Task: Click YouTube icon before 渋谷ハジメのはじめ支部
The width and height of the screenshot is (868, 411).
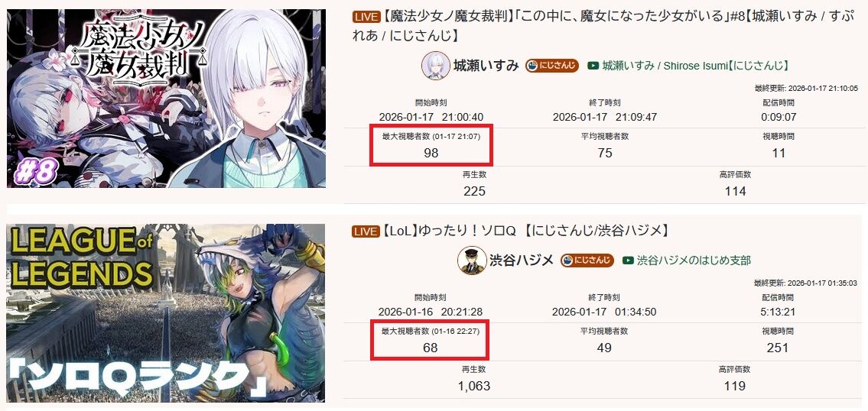Action: pyautogui.click(x=628, y=260)
